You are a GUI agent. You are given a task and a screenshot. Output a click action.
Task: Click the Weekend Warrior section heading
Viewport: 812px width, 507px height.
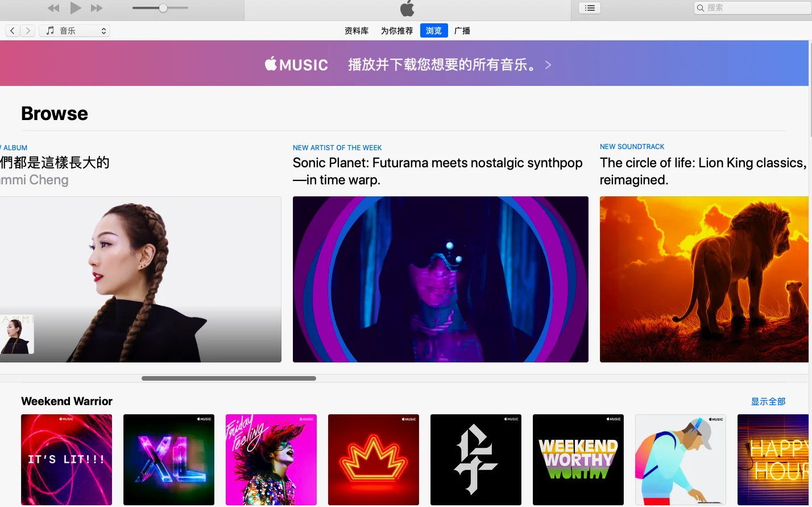click(67, 401)
